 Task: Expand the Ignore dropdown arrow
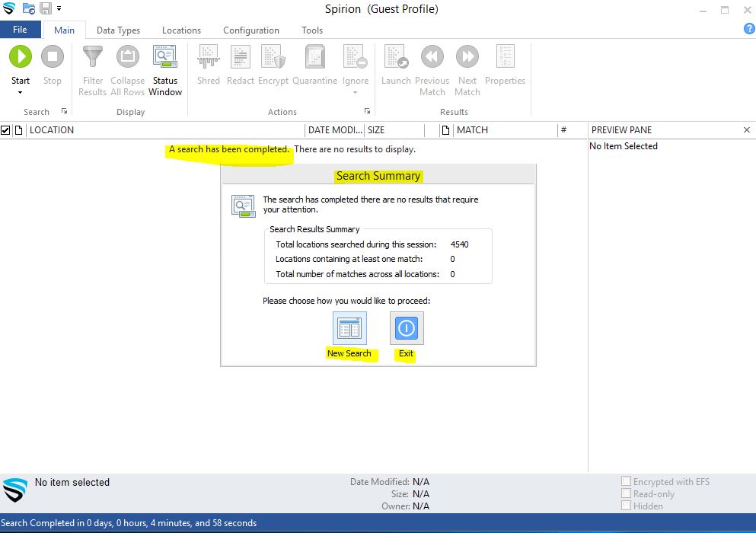pos(355,93)
